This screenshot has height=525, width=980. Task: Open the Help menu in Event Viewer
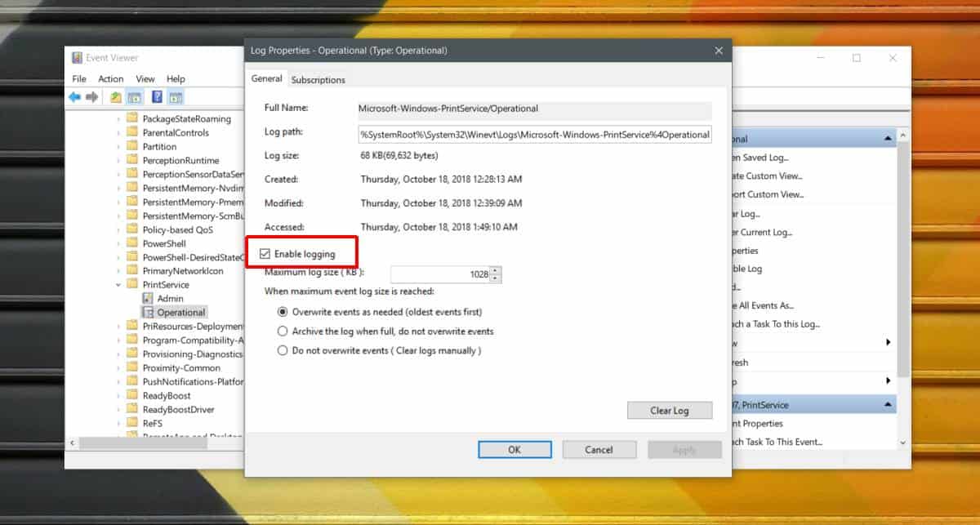point(176,79)
